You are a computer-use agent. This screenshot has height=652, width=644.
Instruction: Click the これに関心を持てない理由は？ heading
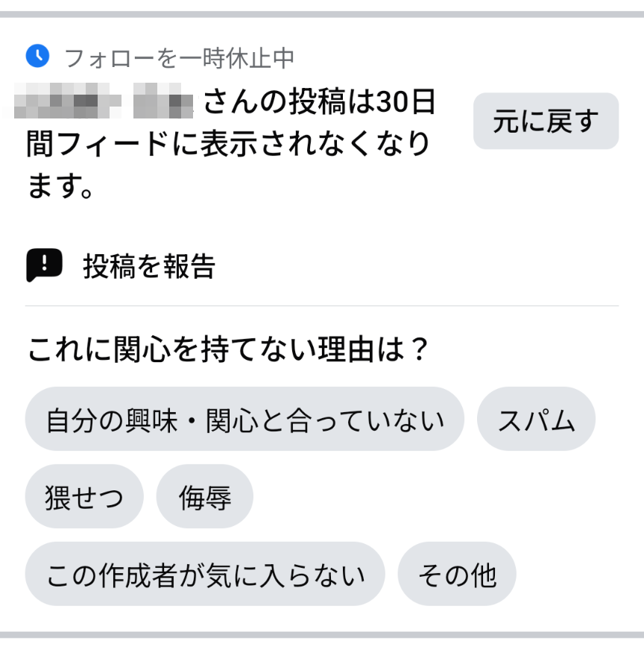pyautogui.click(x=229, y=349)
